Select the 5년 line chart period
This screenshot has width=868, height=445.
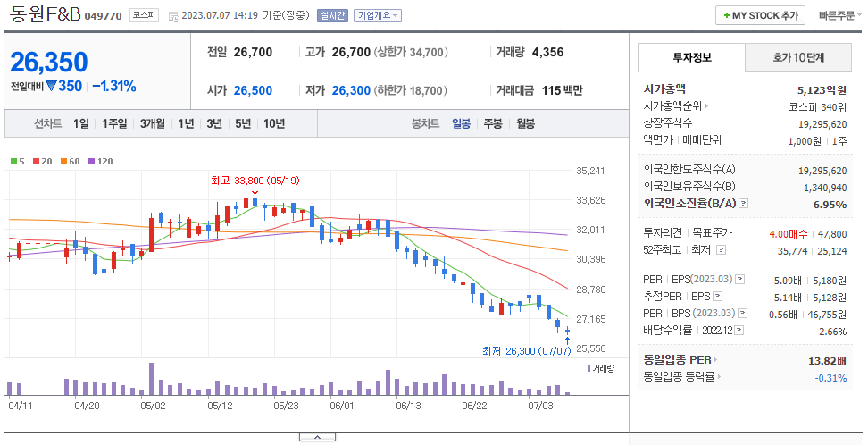[243, 123]
